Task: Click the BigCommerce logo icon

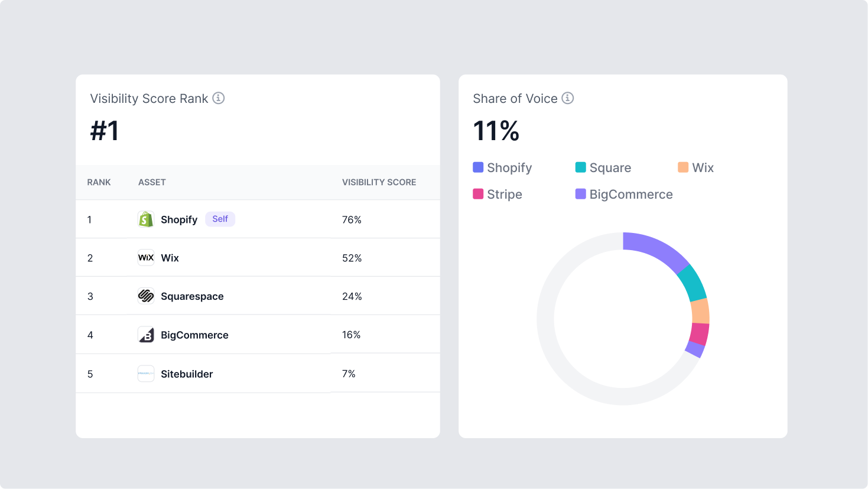Action: click(x=146, y=335)
